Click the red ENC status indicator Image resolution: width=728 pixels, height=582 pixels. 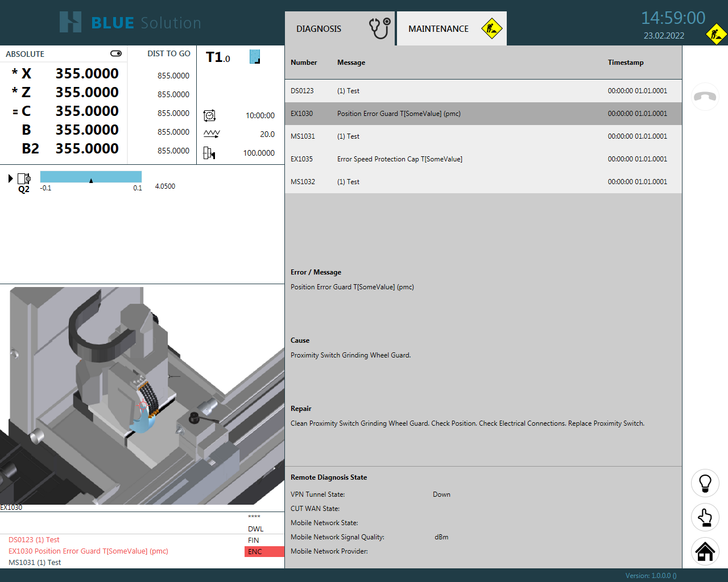[x=264, y=551]
